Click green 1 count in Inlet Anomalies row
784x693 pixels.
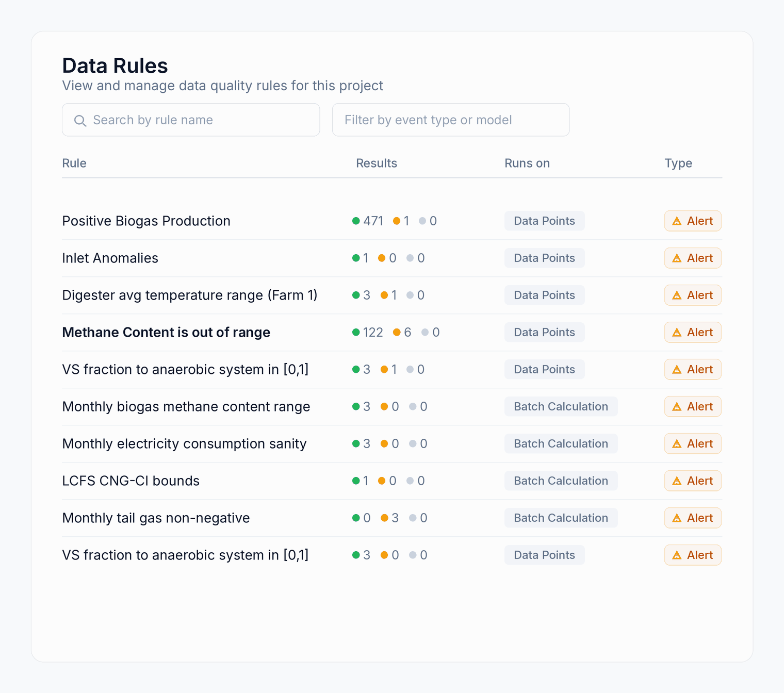click(x=361, y=258)
